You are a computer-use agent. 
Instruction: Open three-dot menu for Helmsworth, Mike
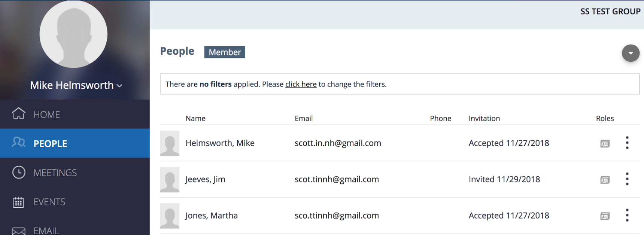point(627,143)
